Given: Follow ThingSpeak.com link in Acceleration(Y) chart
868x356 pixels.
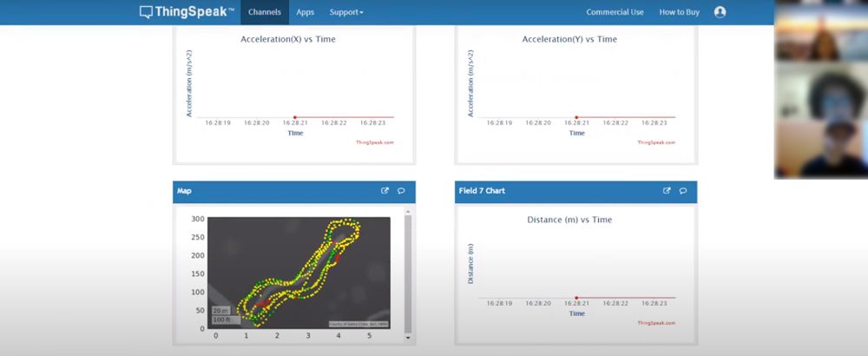Looking at the screenshot, I should 656,142.
